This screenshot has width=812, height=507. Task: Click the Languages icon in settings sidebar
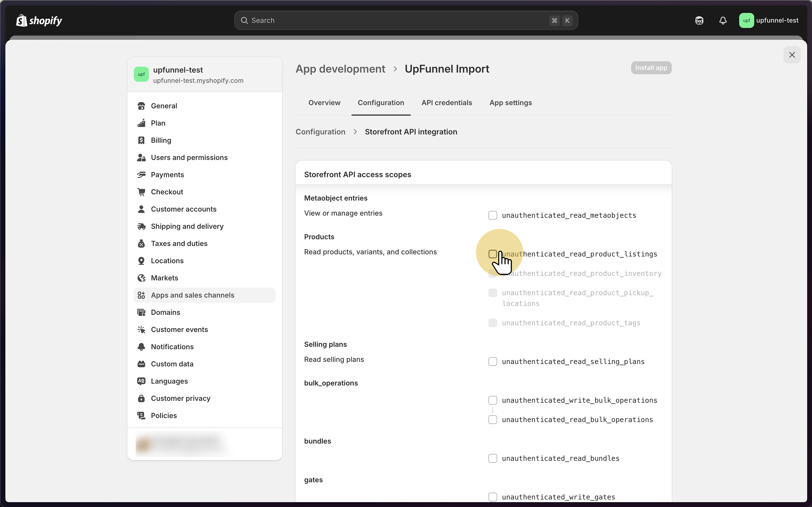141,381
